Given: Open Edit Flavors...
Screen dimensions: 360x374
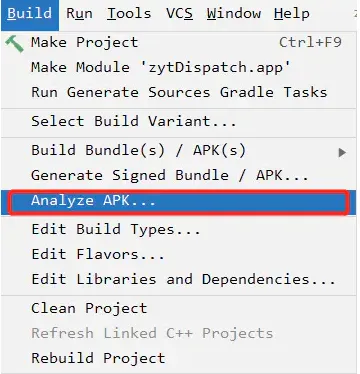Looking at the screenshot, I should coord(180,255).
